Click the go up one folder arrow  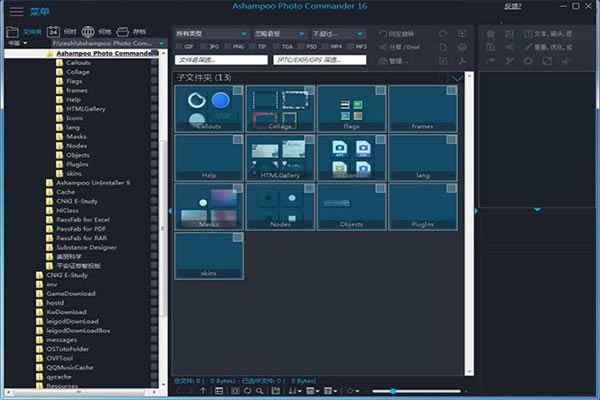pyautogui.click(x=203, y=391)
